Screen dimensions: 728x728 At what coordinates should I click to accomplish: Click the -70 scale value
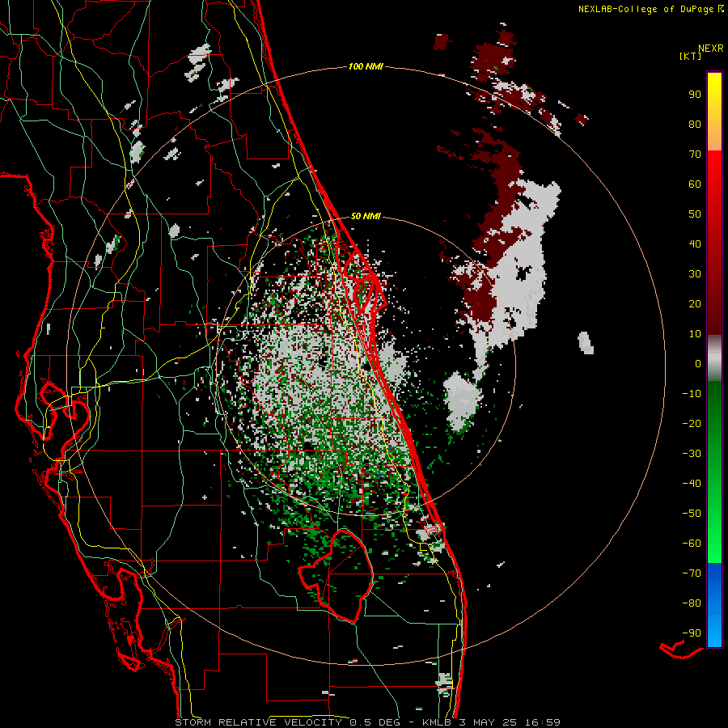coord(692,573)
